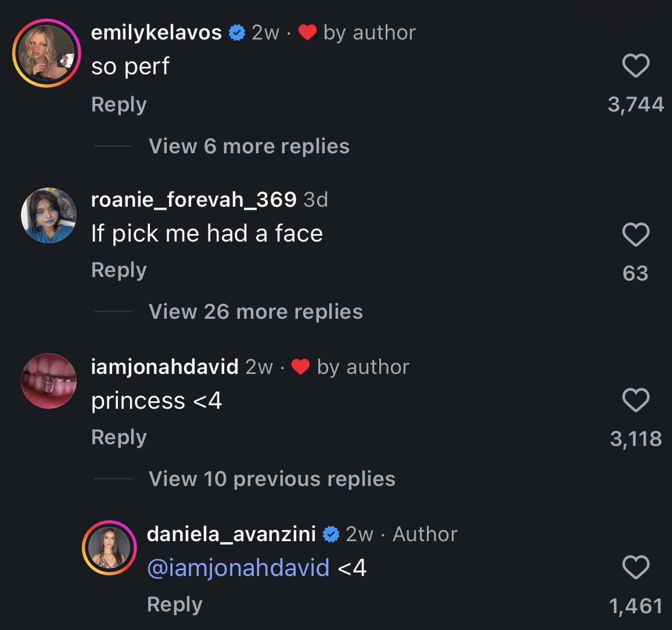Screen dimensions: 672x630
Task: View the 3,744 likes count
Action: 635,105
